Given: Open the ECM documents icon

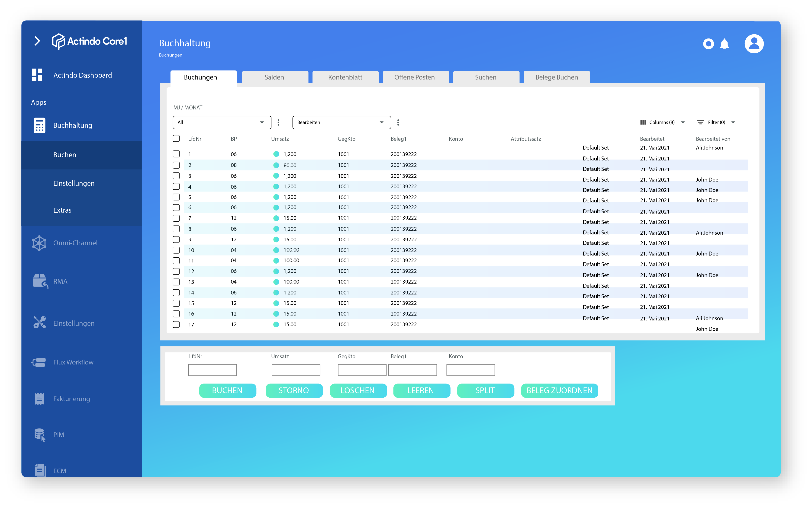Looking at the screenshot, I should [x=40, y=470].
